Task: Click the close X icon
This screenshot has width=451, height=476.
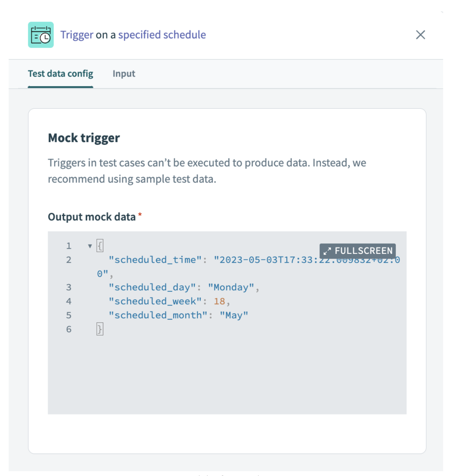Action: [x=420, y=35]
